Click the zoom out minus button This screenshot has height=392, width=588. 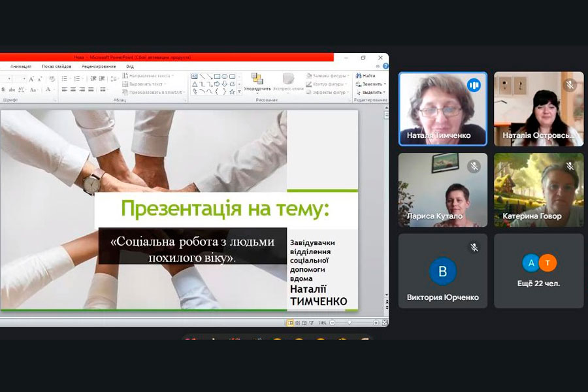[x=332, y=323]
